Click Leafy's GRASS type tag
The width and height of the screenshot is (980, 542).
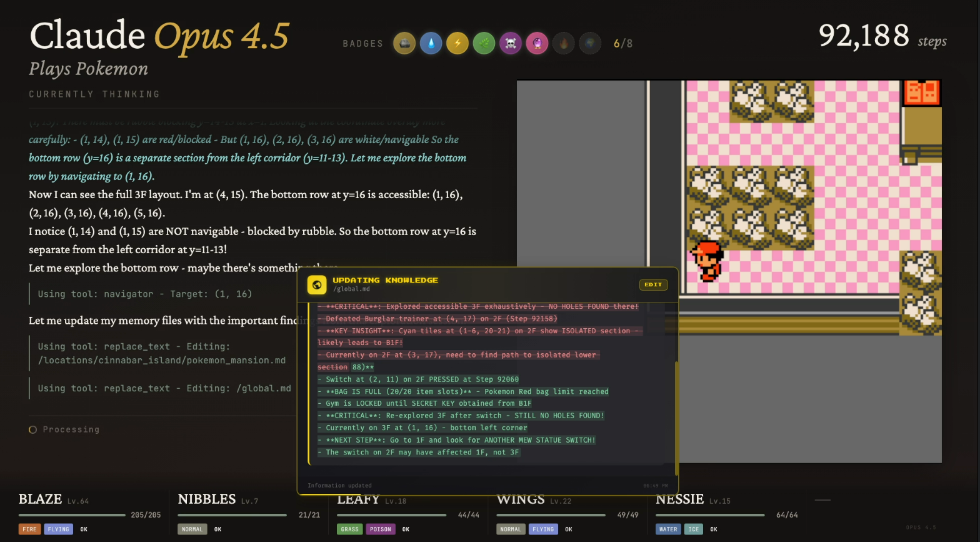click(x=349, y=529)
